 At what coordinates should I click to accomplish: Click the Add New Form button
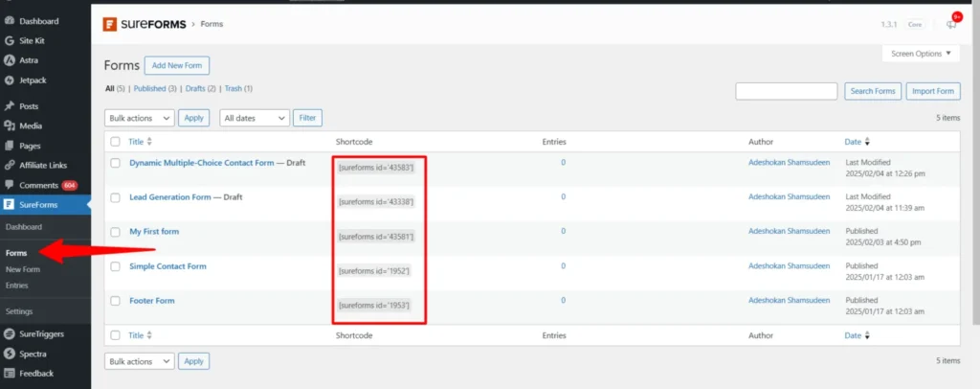177,65
